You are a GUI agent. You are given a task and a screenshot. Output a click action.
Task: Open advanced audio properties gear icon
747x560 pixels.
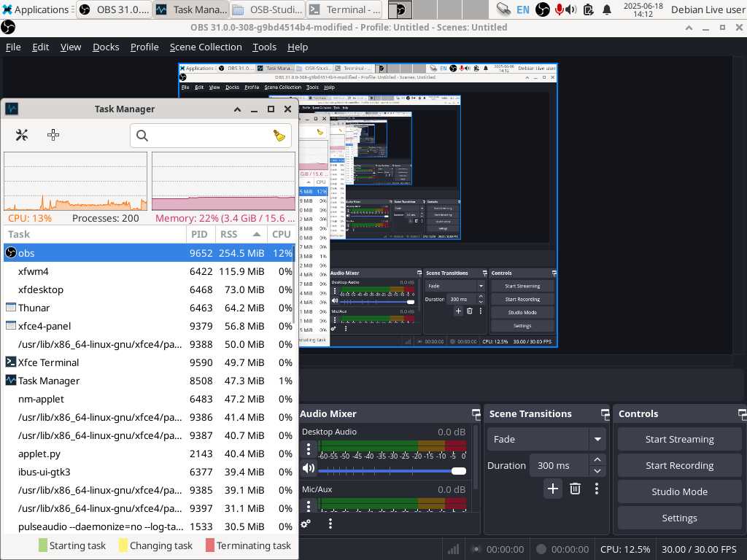point(306,524)
